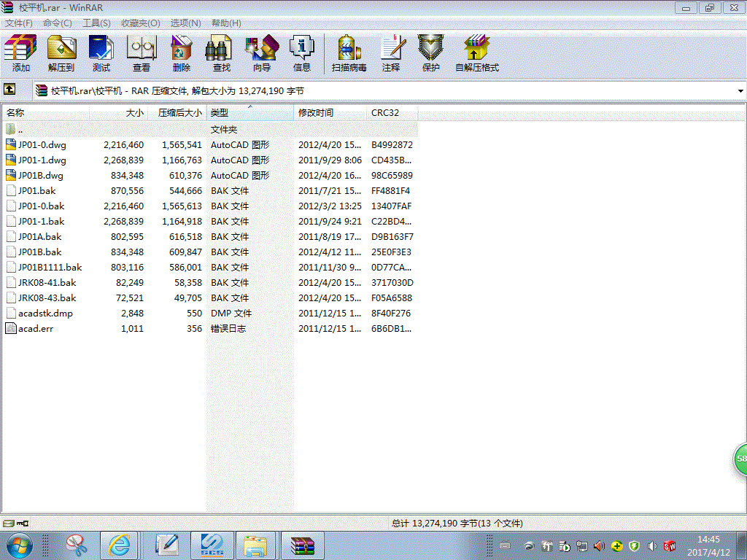Open the 命令(C) menu
The height and width of the screenshot is (560, 747).
coord(57,23)
